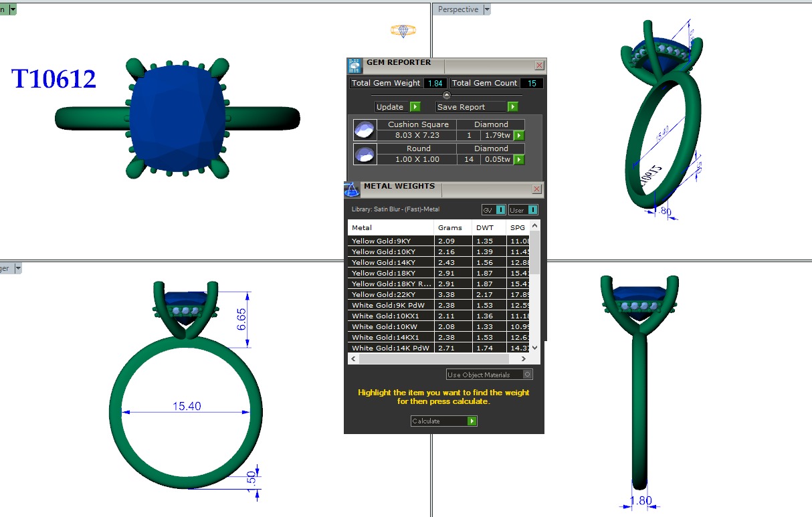Select the Perspective viewport tab
The height and width of the screenshot is (517, 812).
pos(458,9)
